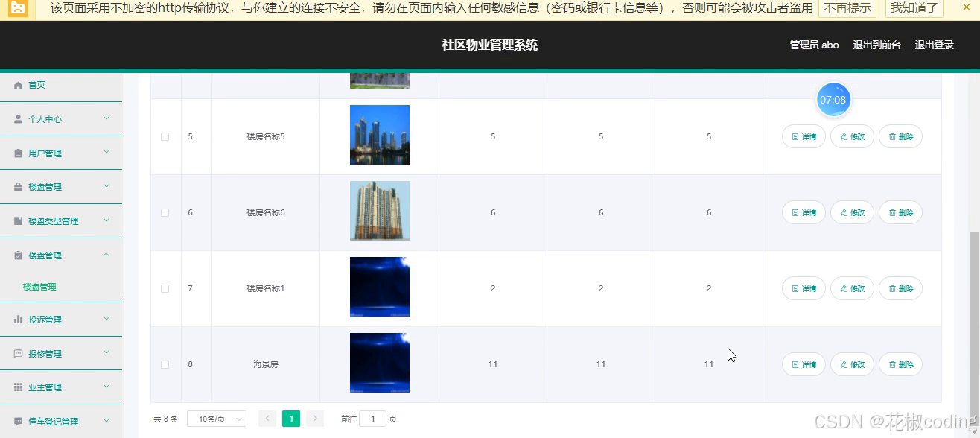Click the 海景房 name cell

point(266,364)
